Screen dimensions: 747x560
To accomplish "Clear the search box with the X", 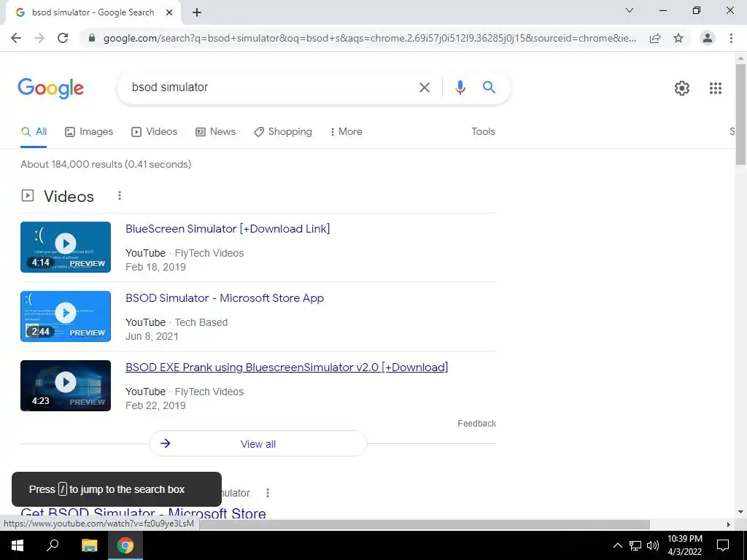I will click(424, 87).
